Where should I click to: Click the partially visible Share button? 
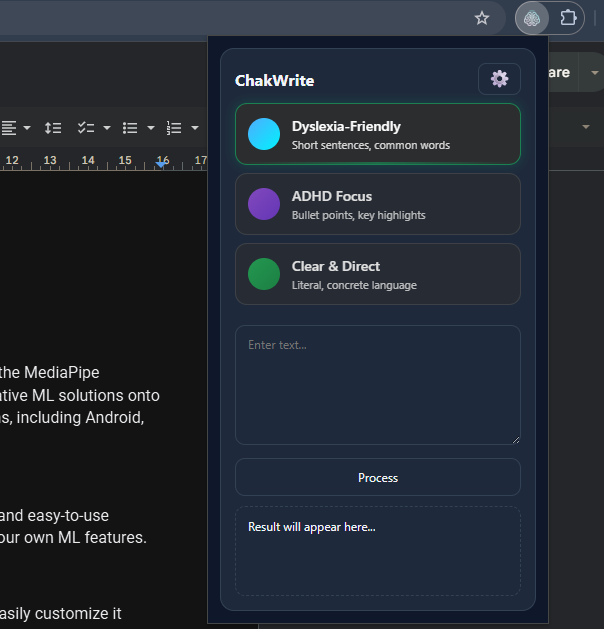[x=563, y=73]
